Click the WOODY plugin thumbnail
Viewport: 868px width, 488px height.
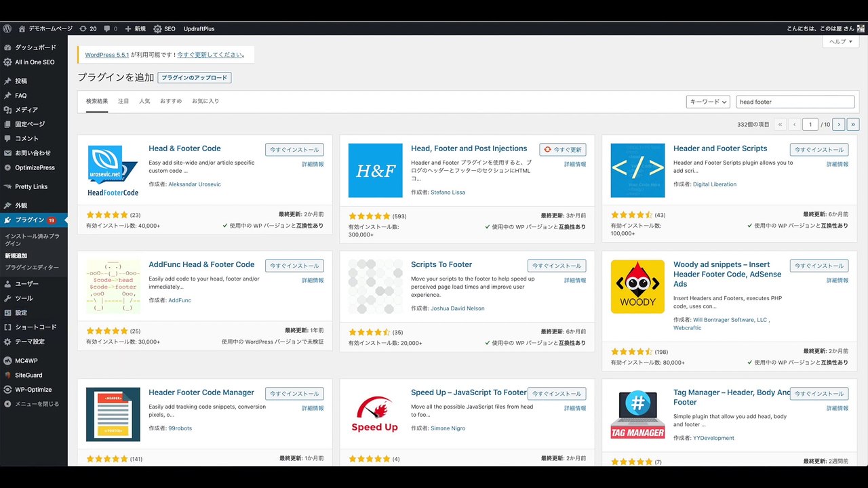[x=638, y=287]
